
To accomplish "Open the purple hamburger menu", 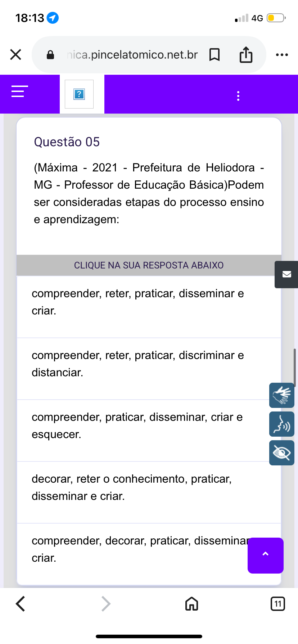I will [19, 92].
